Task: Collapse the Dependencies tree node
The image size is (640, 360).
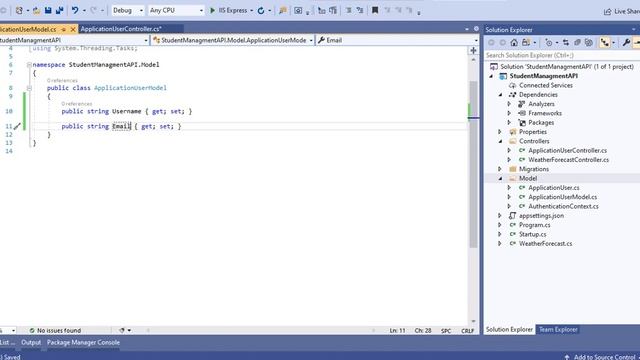Action: click(500, 95)
